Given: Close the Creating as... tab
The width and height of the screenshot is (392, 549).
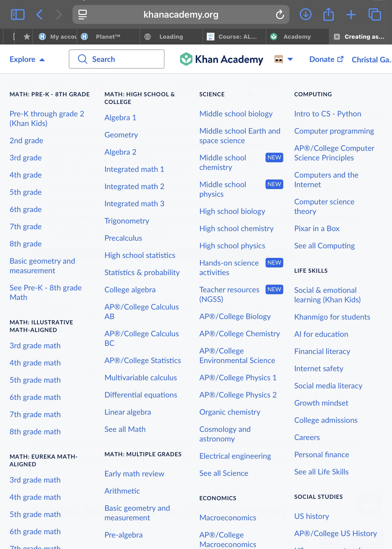Looking at the screenshot, I should coord(337,37).
